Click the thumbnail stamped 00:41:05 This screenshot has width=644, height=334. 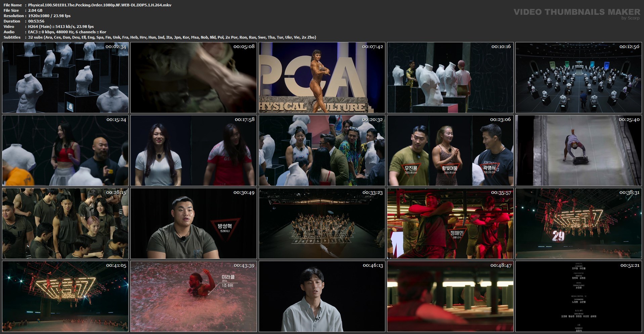pos(65,296)
